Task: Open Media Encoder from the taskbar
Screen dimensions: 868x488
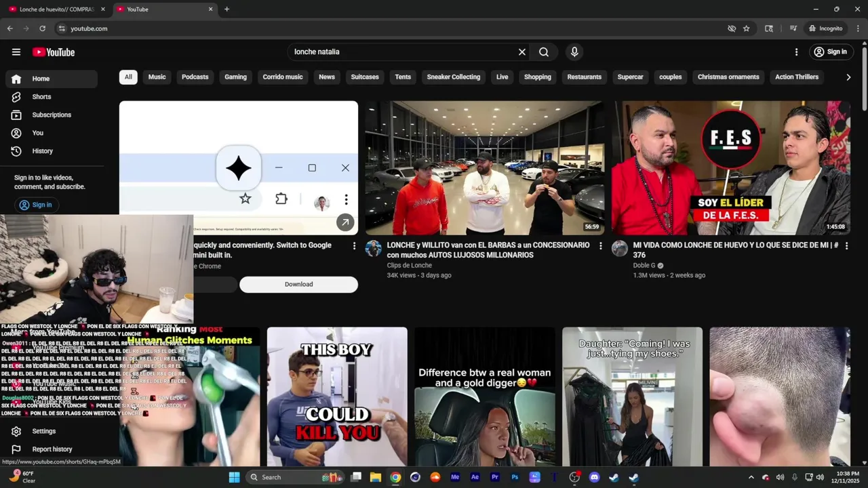Action: pyautogui.click(x=455, y=477)
